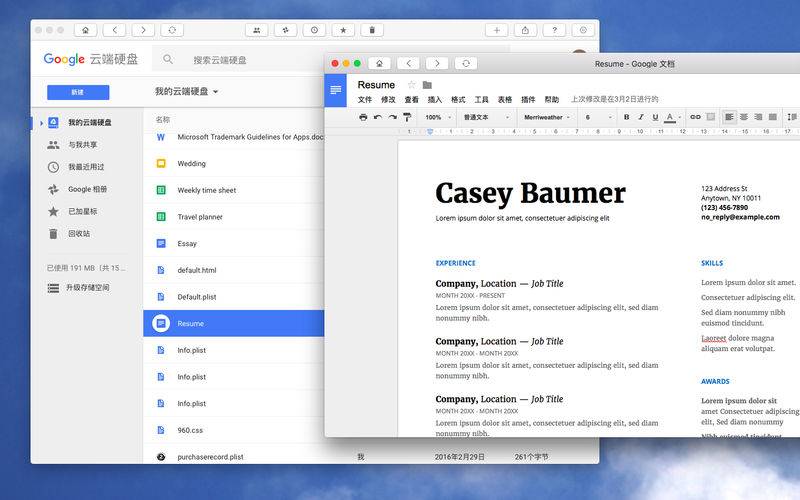Click the home icon in the Resume window
This screenshot has height=500, width=800.
pyautogui.click(x=379, y=63)
